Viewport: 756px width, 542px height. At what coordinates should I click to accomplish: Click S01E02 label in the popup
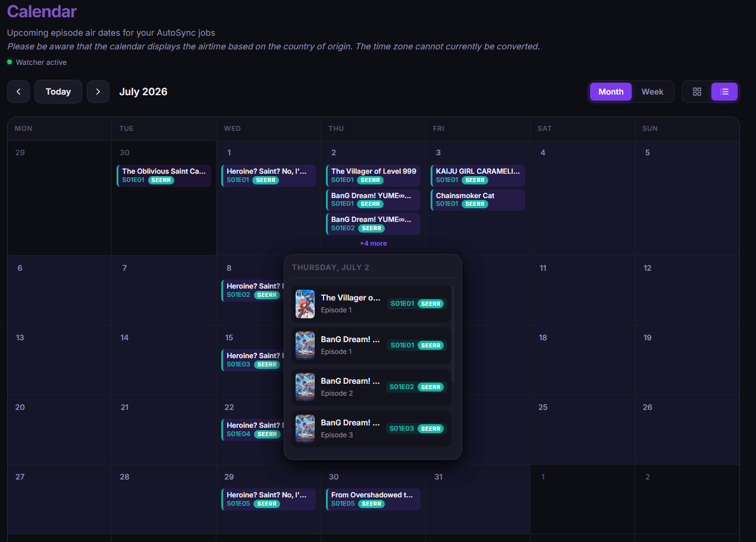click(402, 387)
